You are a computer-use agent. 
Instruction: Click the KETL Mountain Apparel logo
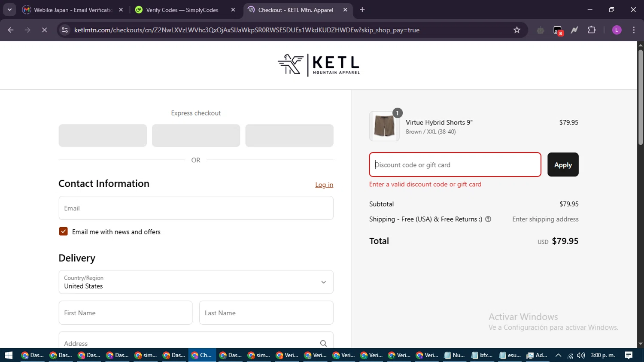pos(319,65)
